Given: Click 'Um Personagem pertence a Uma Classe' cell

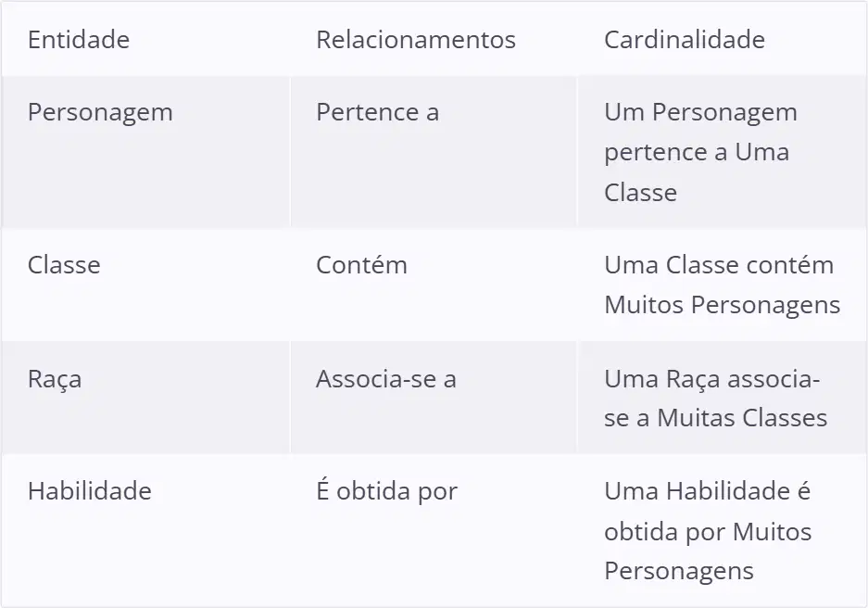Looking at the screenshot, I should (x=722, y=152).
